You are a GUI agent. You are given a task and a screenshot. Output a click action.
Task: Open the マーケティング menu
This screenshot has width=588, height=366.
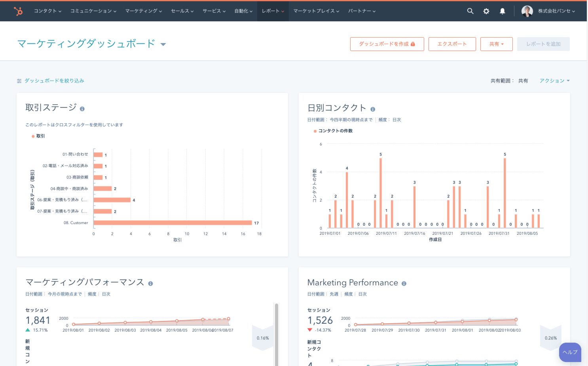click(x=143, y=11)
